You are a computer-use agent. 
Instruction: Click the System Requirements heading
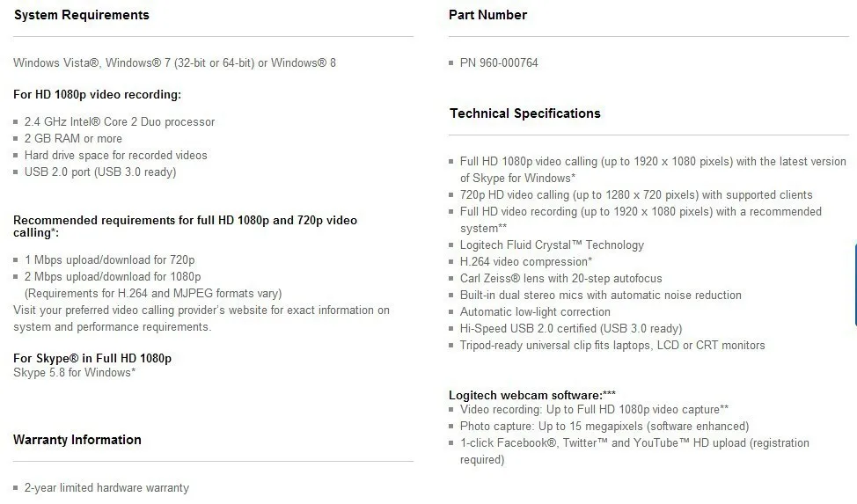[82, 15]
